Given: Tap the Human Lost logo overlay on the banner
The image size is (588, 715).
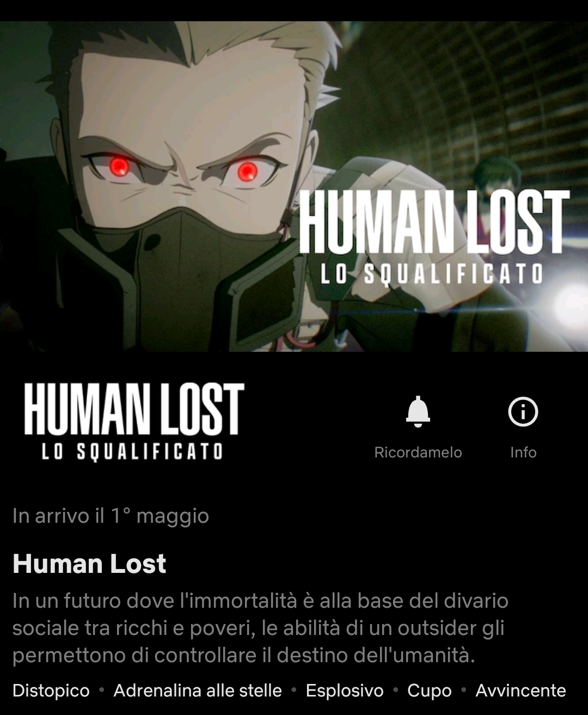Looking at the screenshot, I should pyautogui.click(x=434, y=237).
